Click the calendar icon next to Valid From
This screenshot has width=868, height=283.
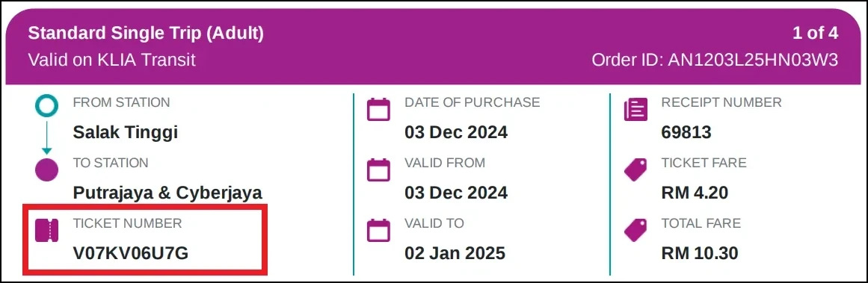(379, 170)
